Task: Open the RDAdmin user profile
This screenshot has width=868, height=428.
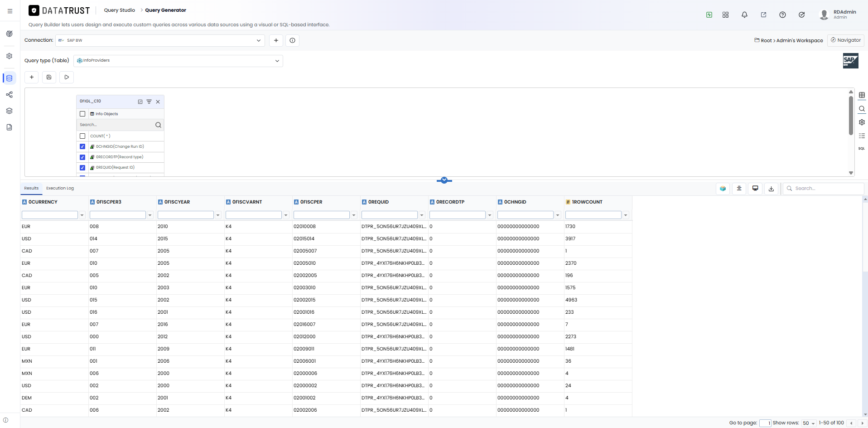Action: pyautogui.click(x=839, y=15)
